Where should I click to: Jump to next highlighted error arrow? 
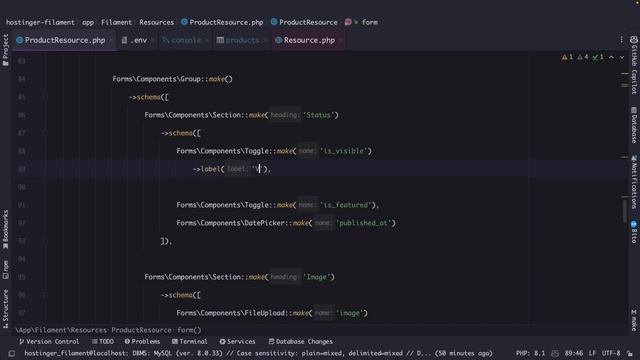[622, 57]
